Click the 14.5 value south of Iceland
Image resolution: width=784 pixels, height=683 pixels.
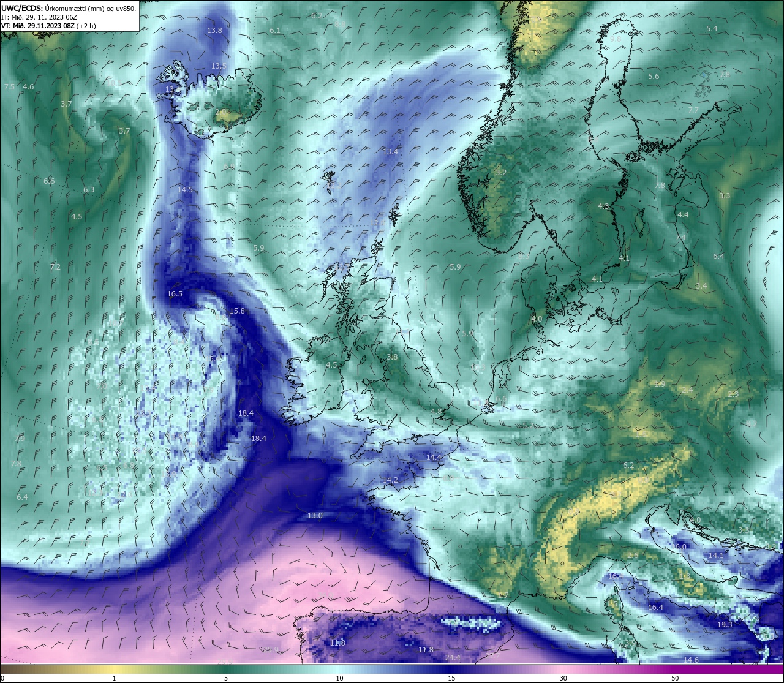(185, 190)
